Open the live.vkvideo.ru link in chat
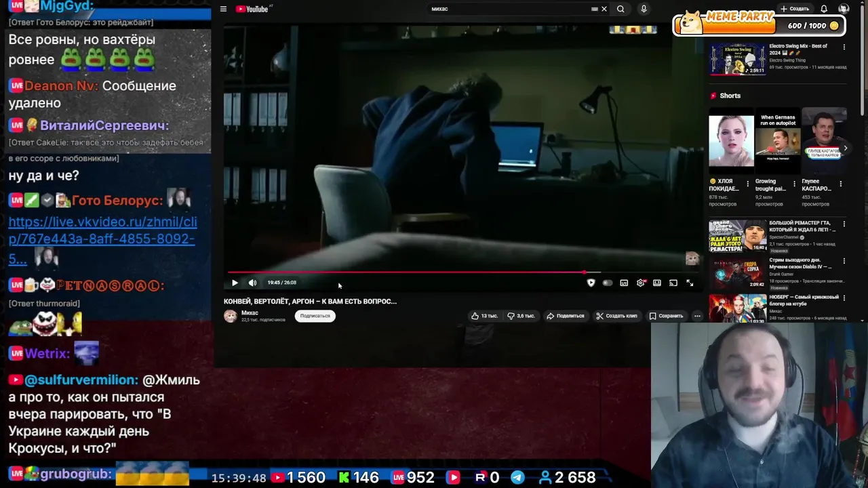868x488 pixels. (102, 239)
